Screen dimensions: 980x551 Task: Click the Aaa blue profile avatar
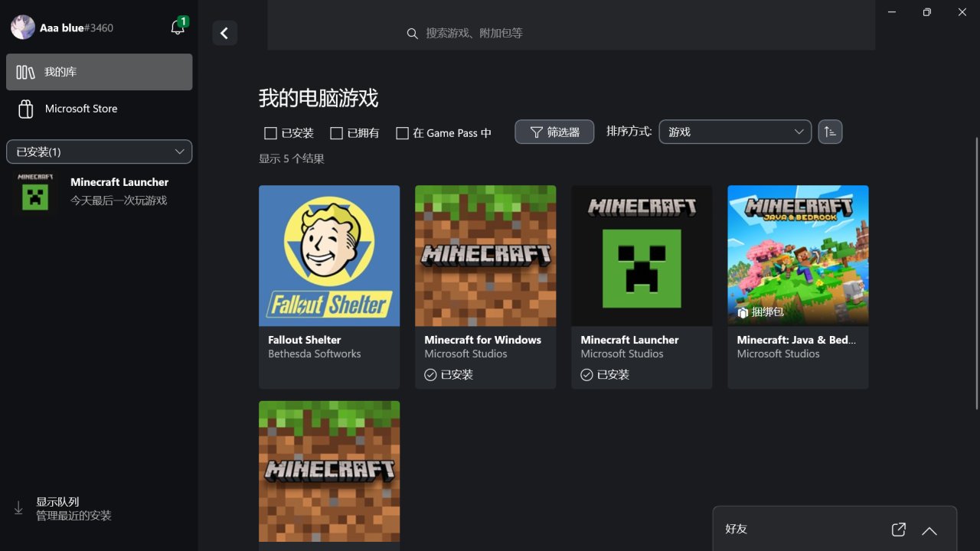point(23,28)
